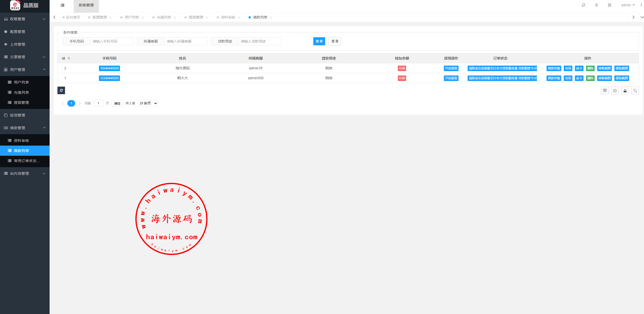Click the sidebar collapse menu icon
The width and height of the screenshot is (644, 314).
pos(63,5)
